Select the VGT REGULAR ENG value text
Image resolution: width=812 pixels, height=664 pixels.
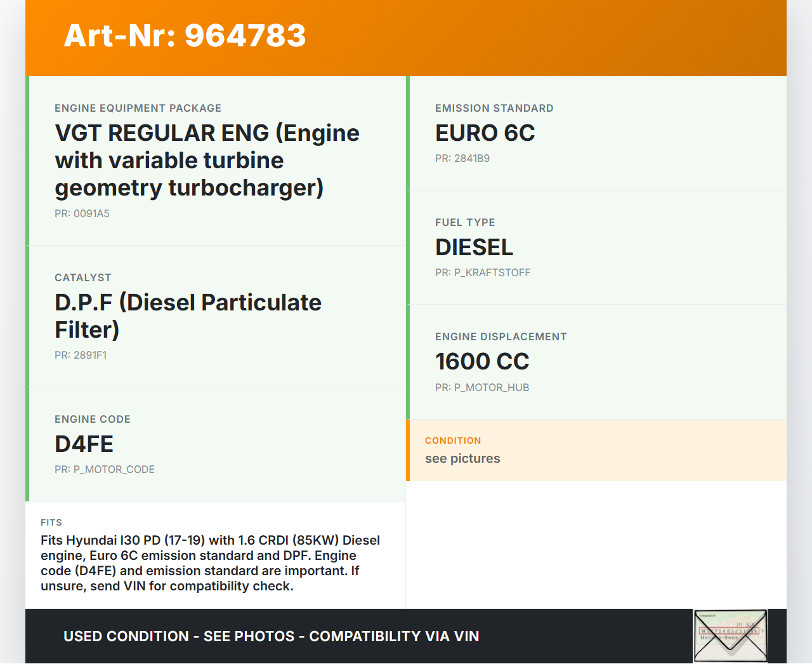pyautogui.click(x=207, y=161)
